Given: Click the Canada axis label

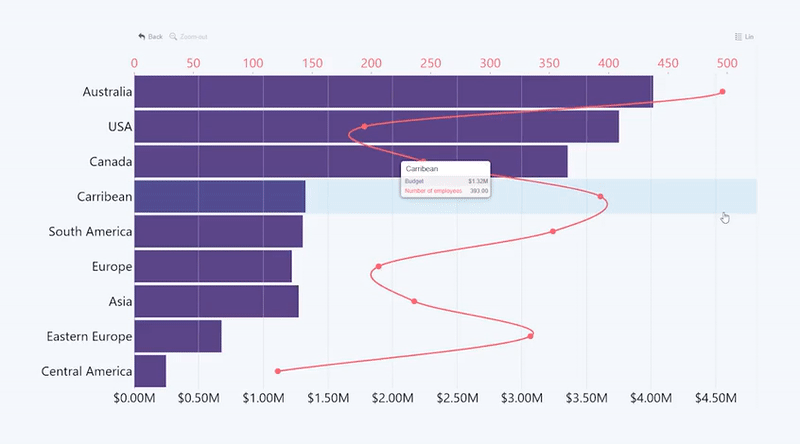Looking at the screenshot, I should pyautogui.click(x=111, y=162).
